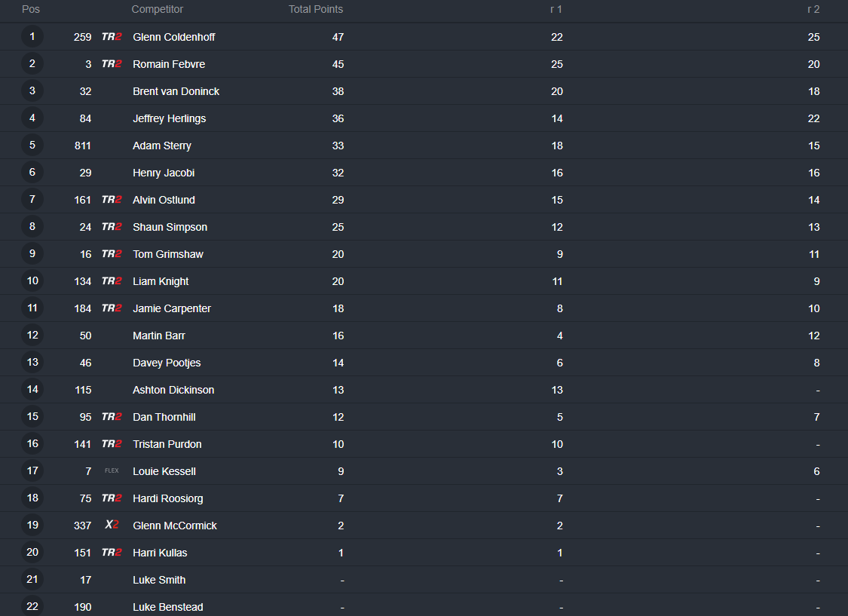
Task: Sort by the Competitor column header
Action: [x=158, y=9]
